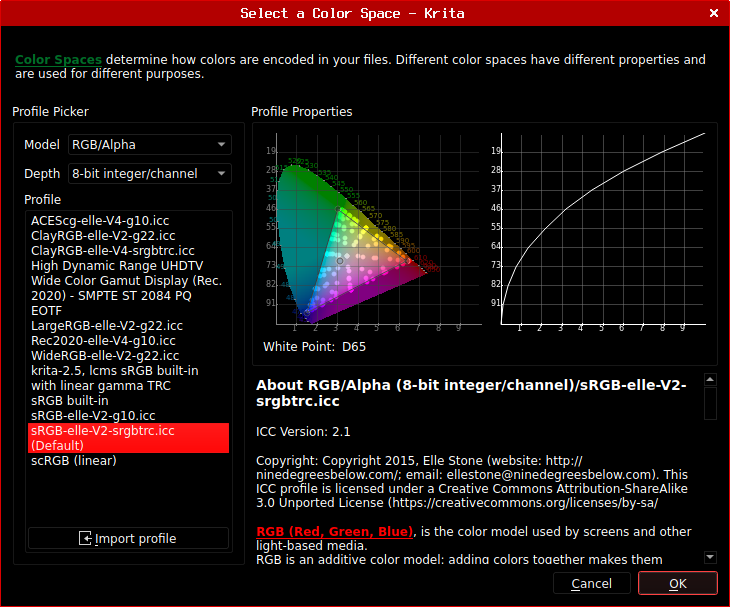Close the Select a Color Space dialog
The width and height of the screenshot is (730, 607).
(714, 13)
